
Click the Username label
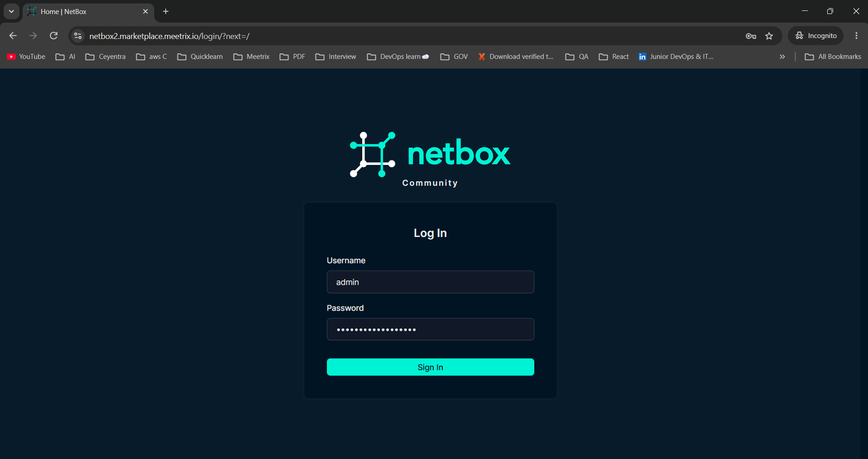point(346,261)
